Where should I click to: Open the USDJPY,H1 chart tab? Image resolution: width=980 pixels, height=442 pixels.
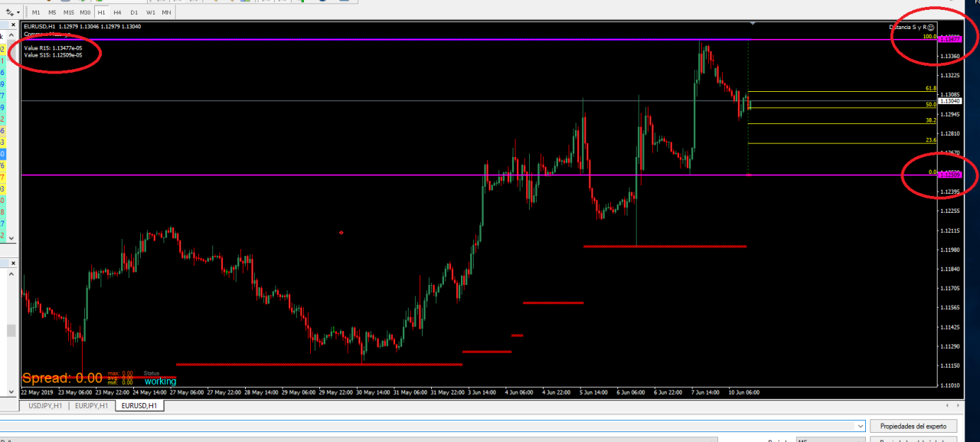tap(47, 405)
